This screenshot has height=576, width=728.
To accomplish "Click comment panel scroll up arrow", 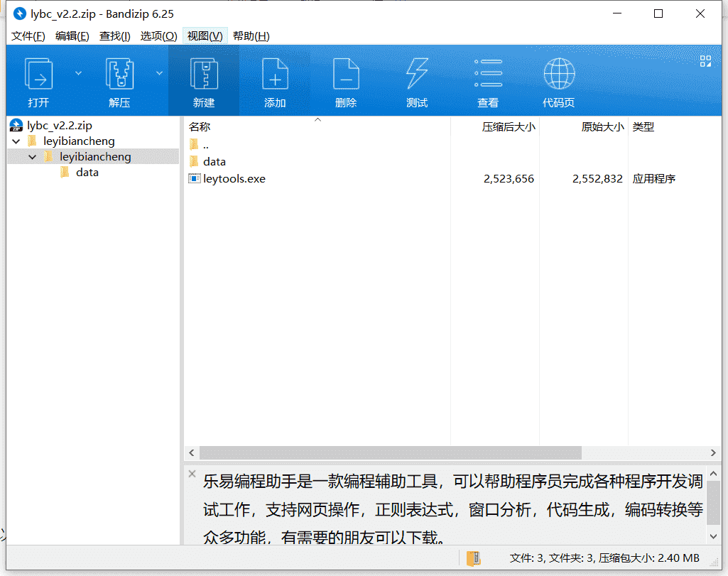I will (714, 474).
